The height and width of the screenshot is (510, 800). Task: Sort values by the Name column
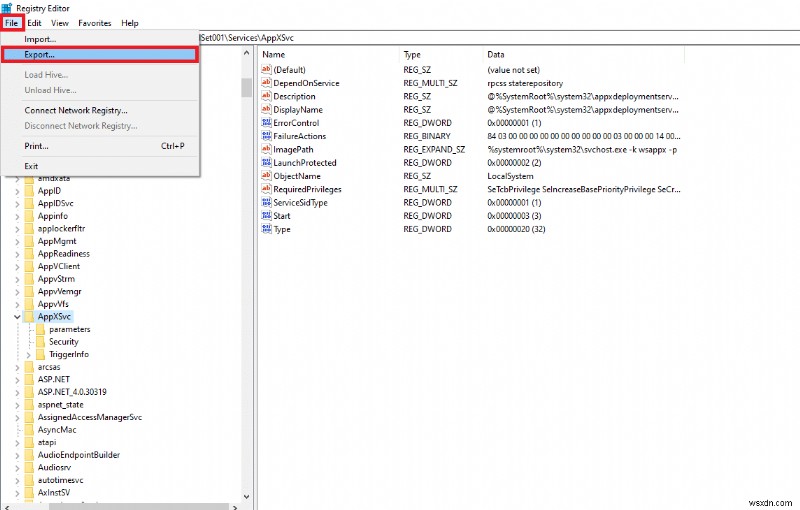coord(329,55)
